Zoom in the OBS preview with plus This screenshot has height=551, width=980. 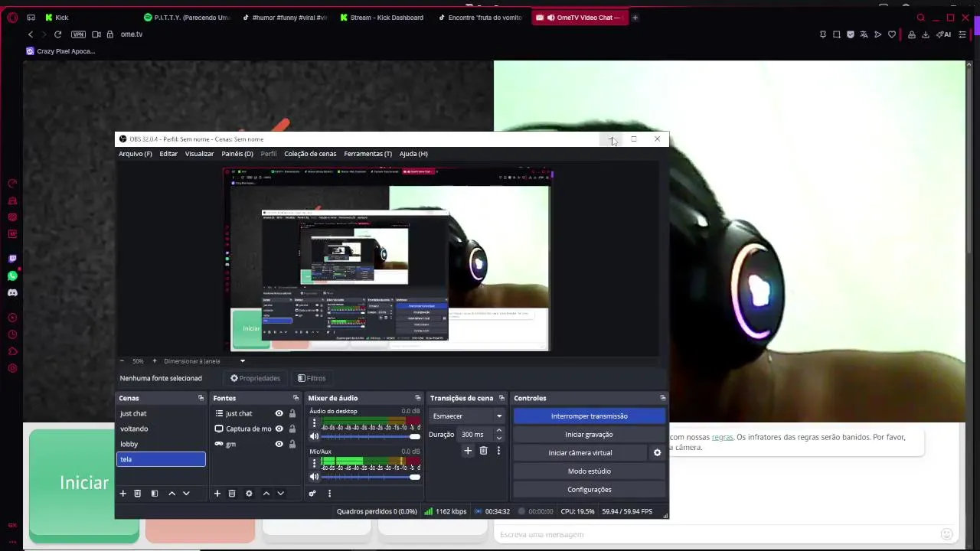(154, 361)
